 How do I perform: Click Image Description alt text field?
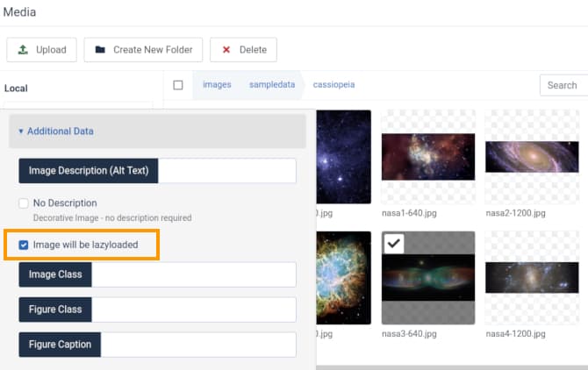226,171
